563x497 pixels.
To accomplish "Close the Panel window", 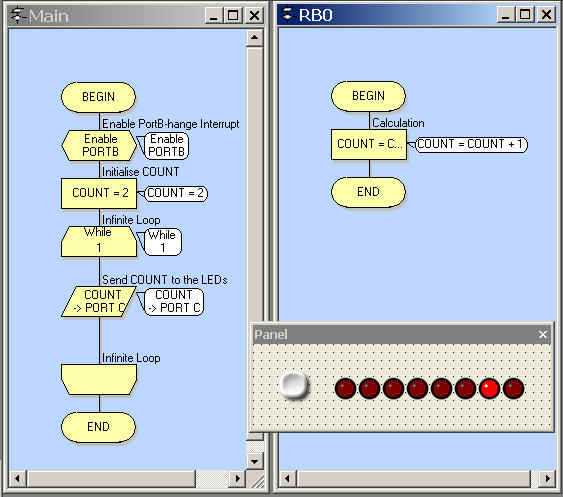I will click(543, 335).
